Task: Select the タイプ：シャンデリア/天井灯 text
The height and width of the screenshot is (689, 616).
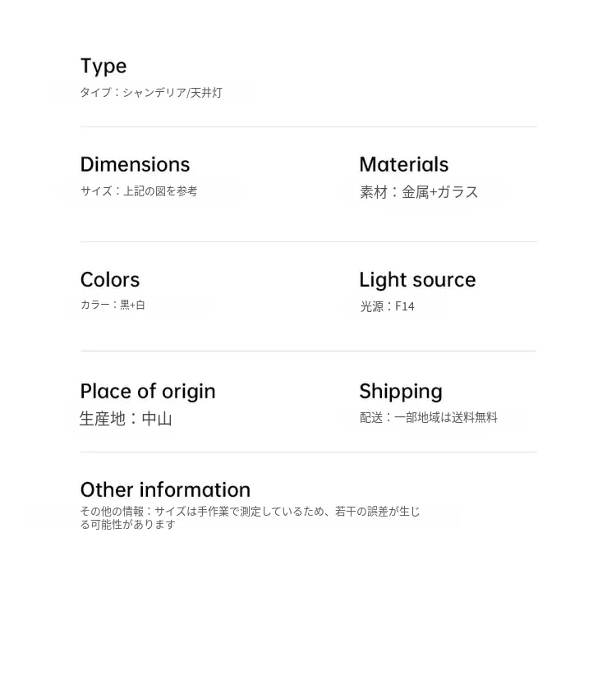Action: [151, 93]
